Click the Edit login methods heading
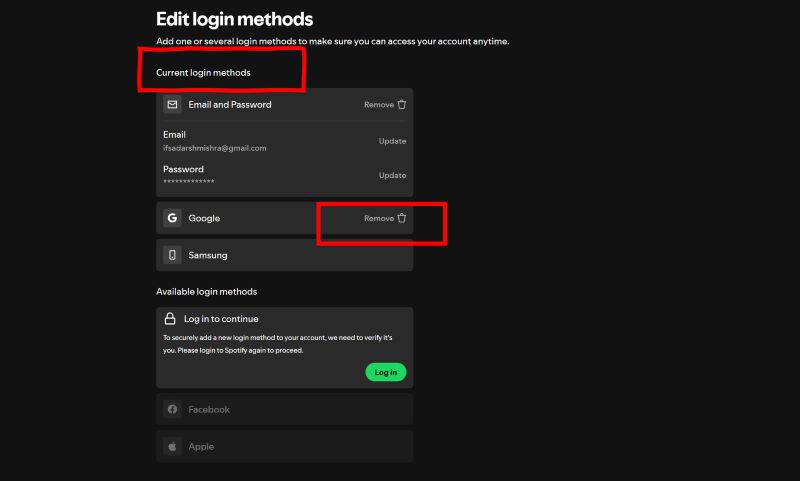 (x=234, y=19)
